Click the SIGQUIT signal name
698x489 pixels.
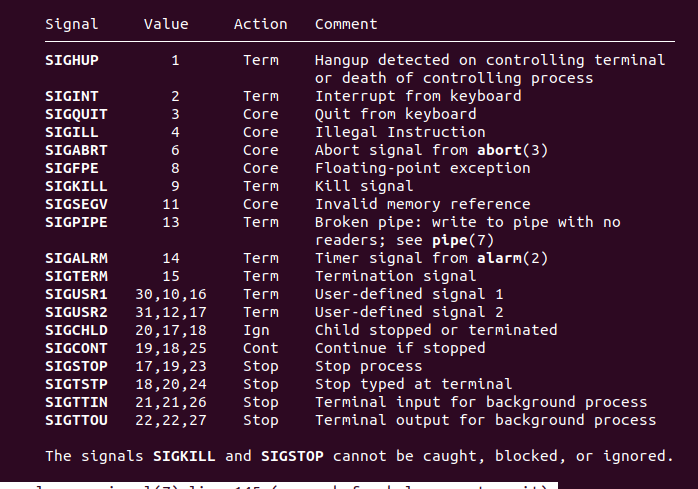click(x=77, y=114)
